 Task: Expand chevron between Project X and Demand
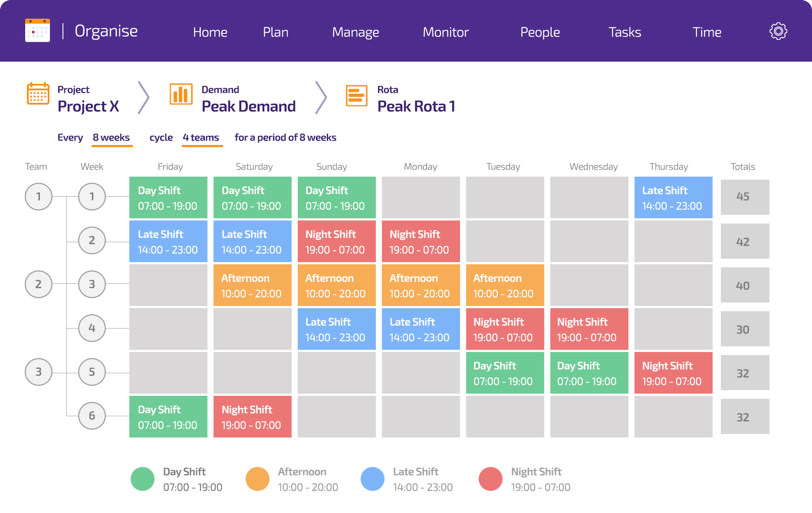(x=144, y=98)
